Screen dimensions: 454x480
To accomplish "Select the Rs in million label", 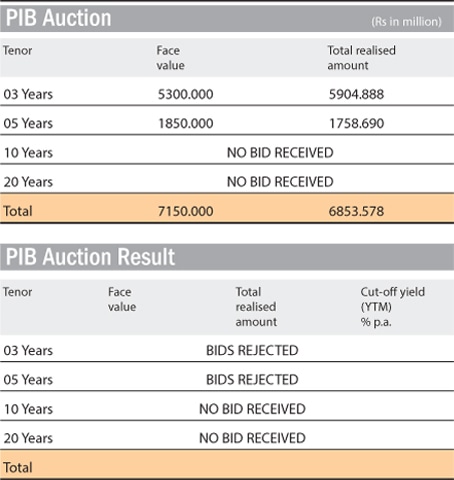I will click(x=406, y=22).
